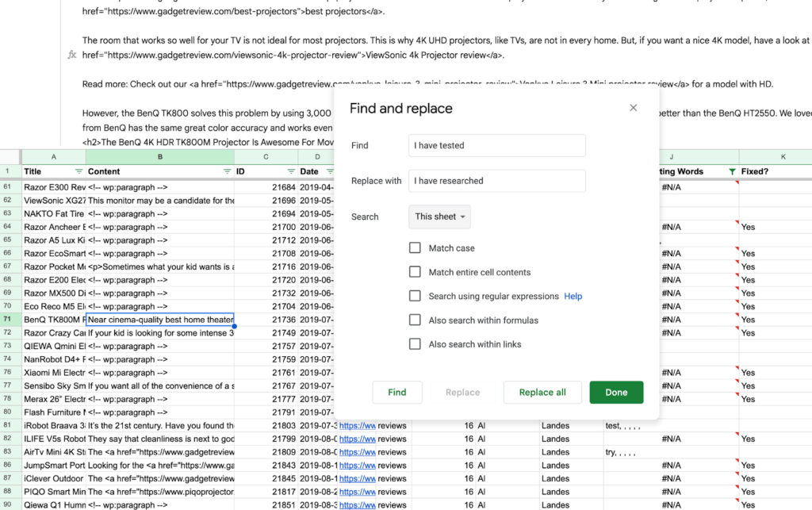Close the Find and replace dialog
Screen dimensions: 812x510
click(633, 108)
